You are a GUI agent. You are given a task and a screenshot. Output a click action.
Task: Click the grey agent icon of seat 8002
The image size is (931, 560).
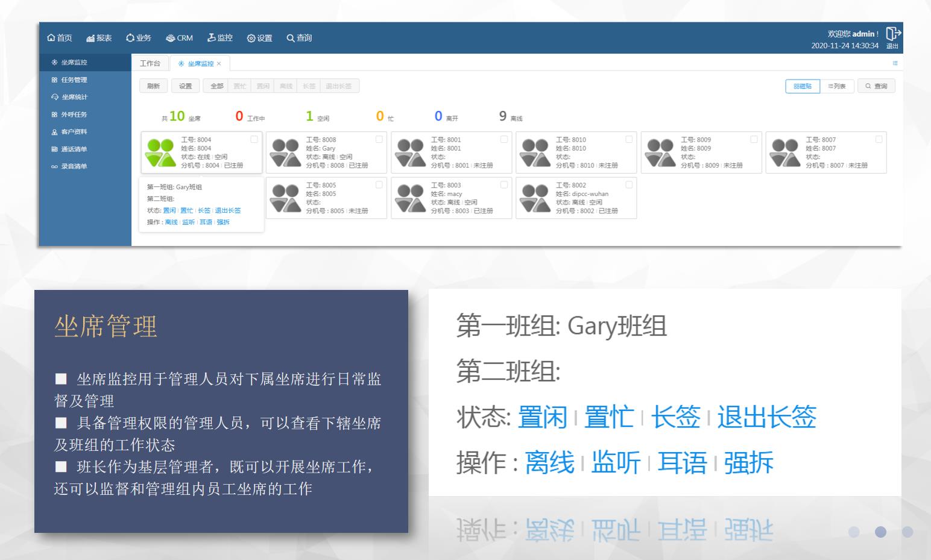tap(535, 198)
